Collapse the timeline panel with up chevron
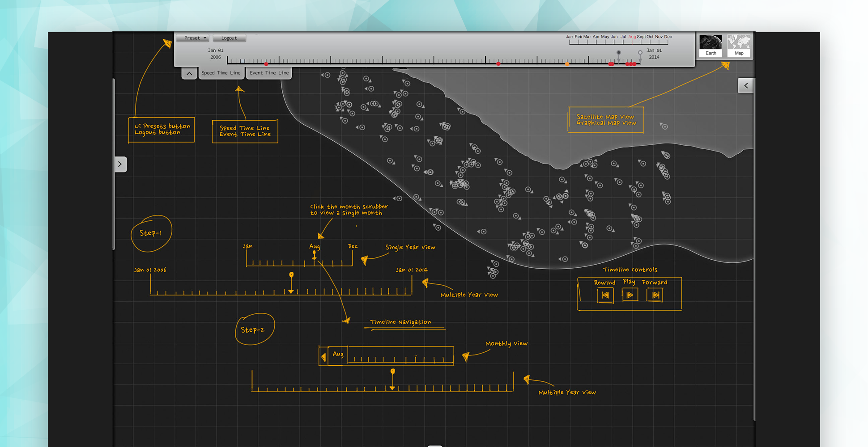This screenshot has width=868, height=447. [189, 73]
